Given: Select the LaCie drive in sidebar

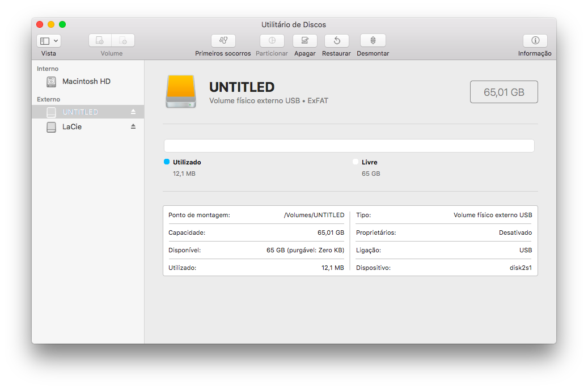Looking at the screenshot, I should pyautogui.click(x=88, y=127).
